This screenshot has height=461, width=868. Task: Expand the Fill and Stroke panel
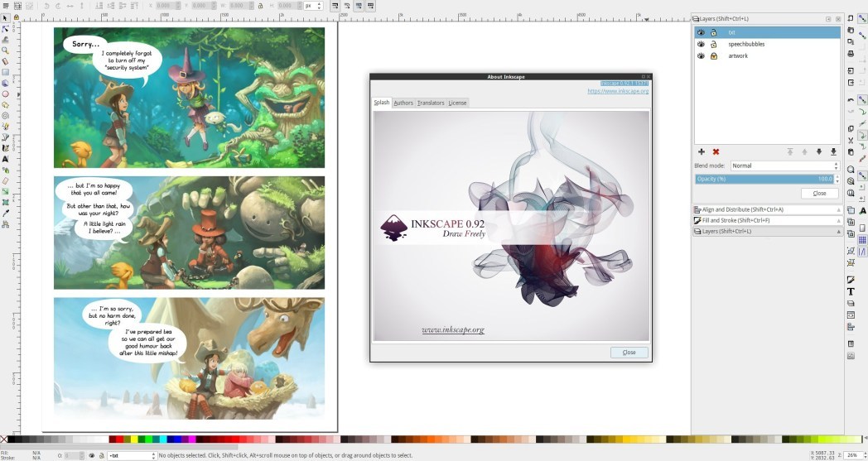pos(767,220)
